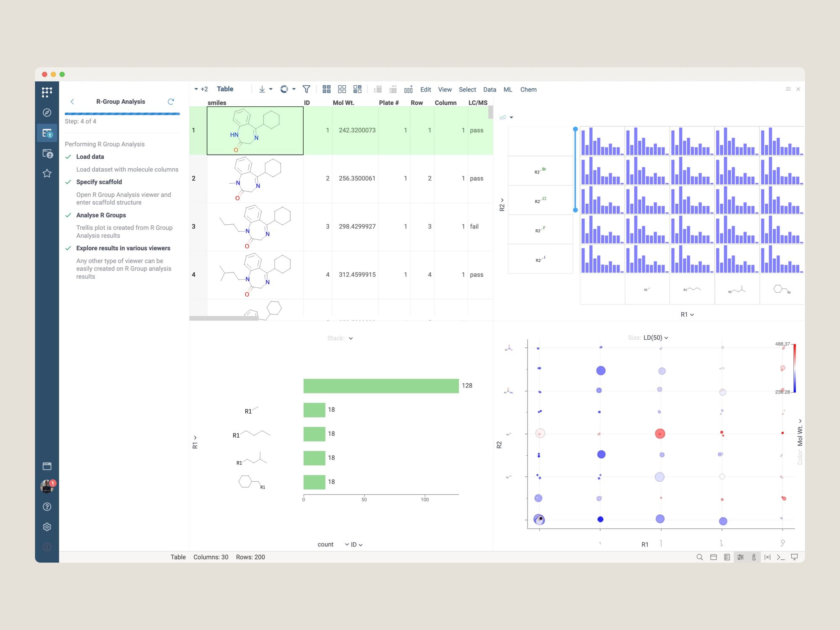The image size is (840, 630).
Task: Click the add new column icon
Action: [x=408, y=89]
